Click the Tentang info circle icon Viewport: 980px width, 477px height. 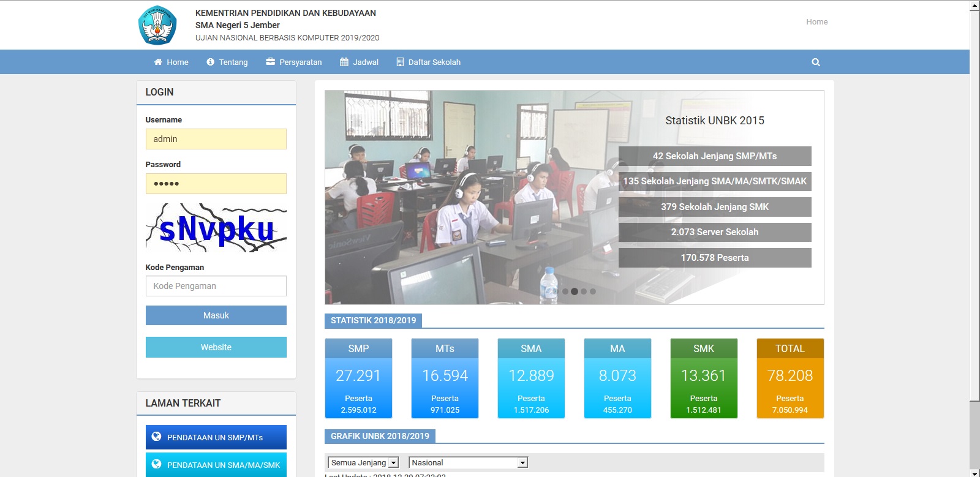[210, 62]
